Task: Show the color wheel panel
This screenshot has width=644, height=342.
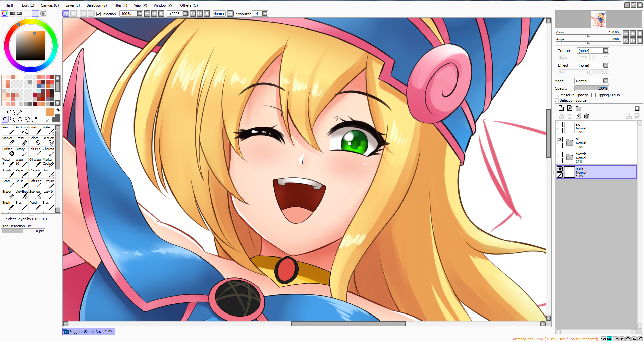Action: pyautogui.click(x=4, y=14)
